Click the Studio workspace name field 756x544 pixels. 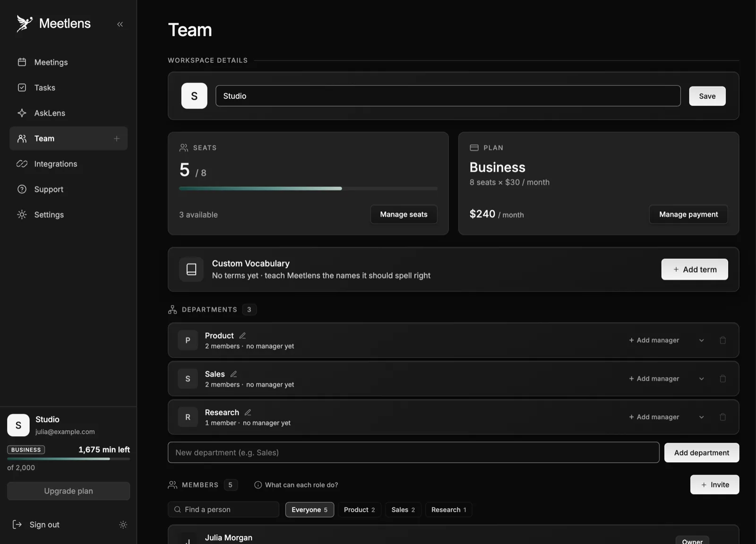(448, 96)
